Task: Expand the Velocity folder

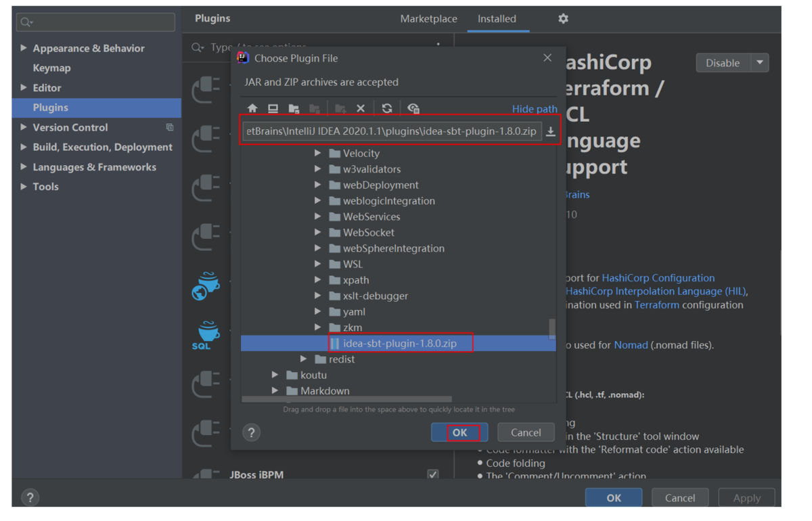Action: point(317,154)
